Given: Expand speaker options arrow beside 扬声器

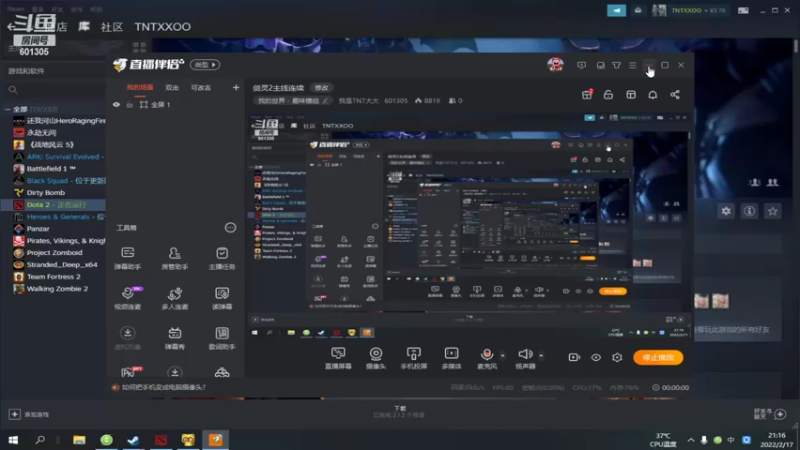Looking at the screenshot, I should tap(541, 355).
